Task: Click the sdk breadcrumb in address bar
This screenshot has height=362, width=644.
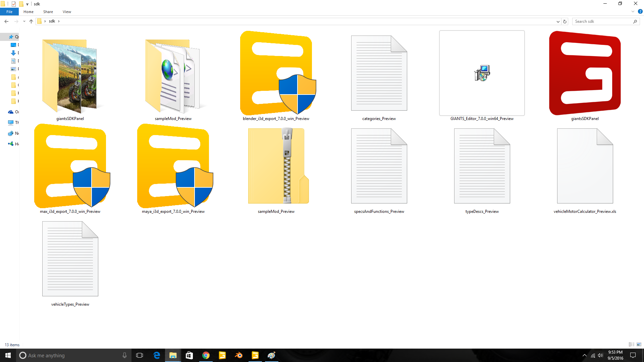Action: [52, 21]
